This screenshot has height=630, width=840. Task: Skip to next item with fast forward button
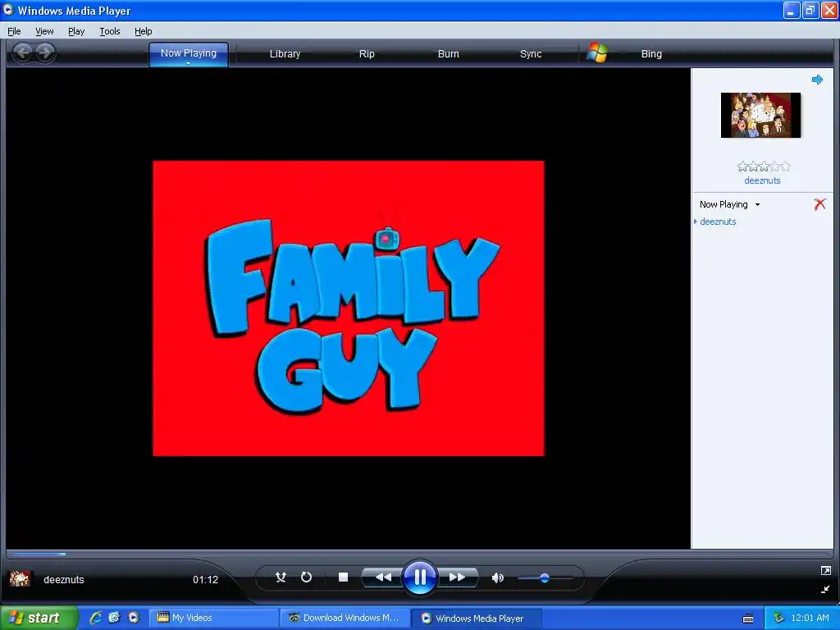457,577
